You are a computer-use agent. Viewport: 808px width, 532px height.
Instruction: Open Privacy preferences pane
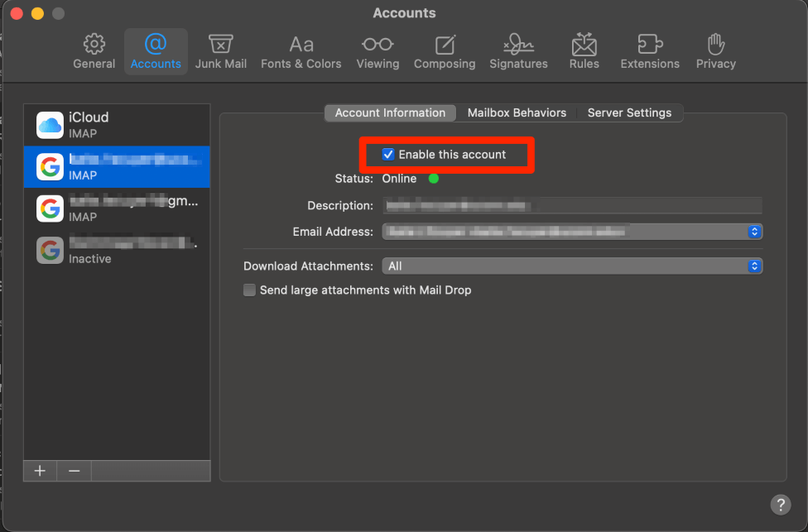pyautogui.click(x=715, y=51)
